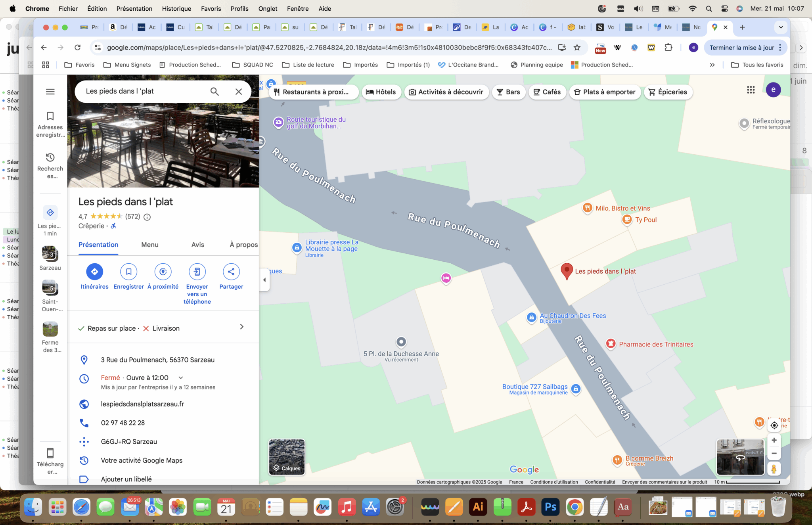
Task: Open the Google apps grid icon
Action: [x=751, y=90]
